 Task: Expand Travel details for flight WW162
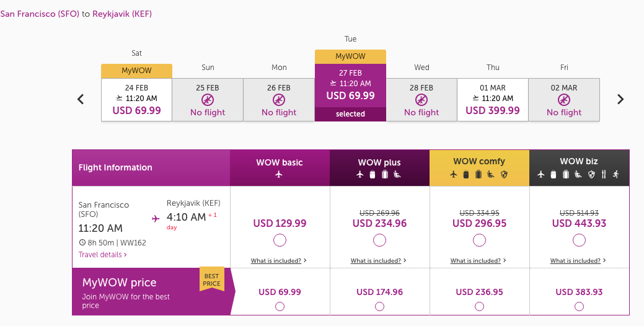click(x=103, y=255)
